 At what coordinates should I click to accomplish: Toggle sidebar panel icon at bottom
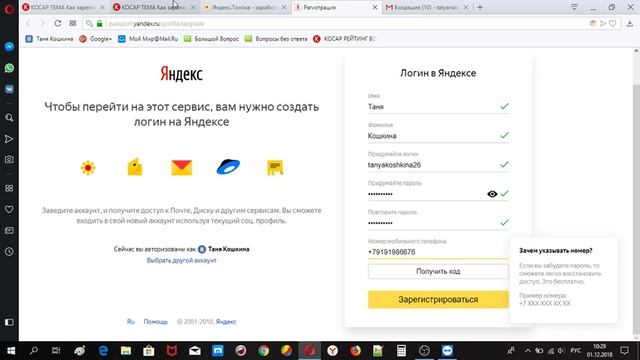(9, 322)
